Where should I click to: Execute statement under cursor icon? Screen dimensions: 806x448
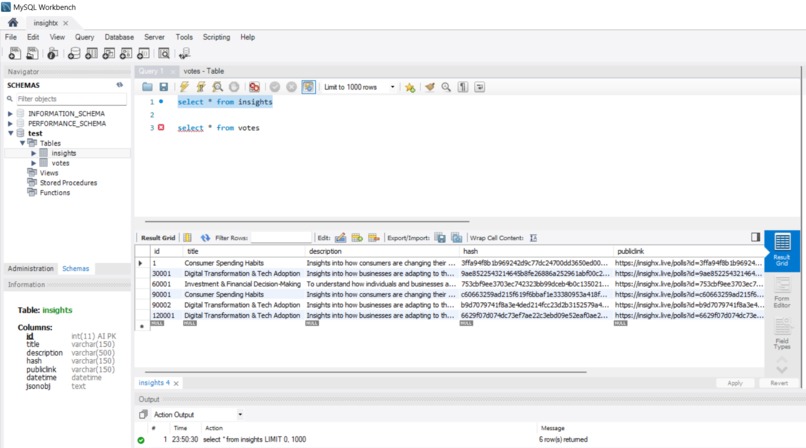(x=201, y=87)
